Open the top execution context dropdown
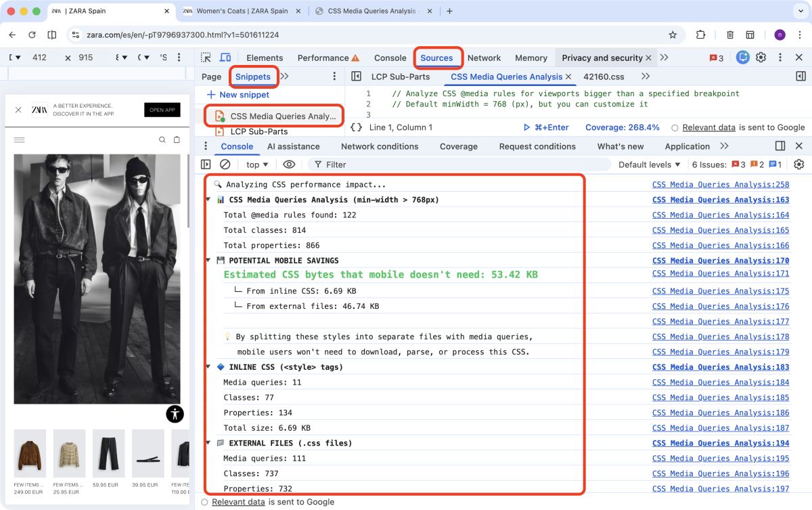Viewport: 812px width, 510px height. 256,164
